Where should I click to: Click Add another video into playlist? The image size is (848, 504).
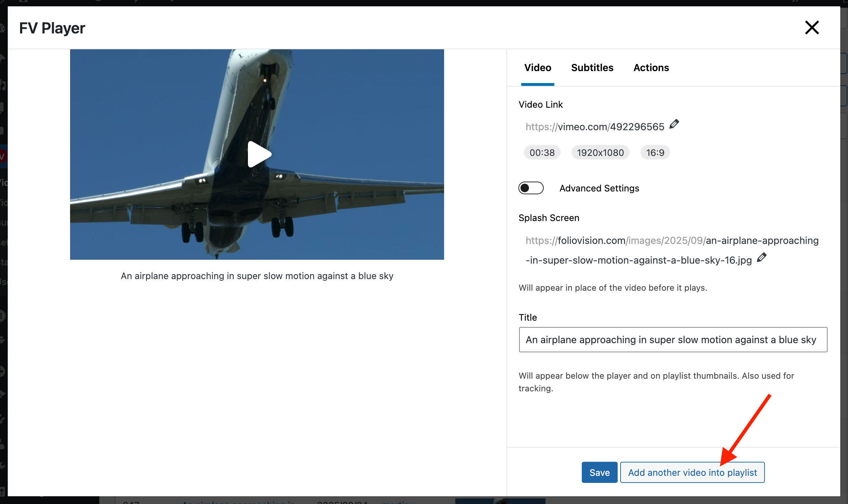pyautogui.click(x=692, y=472)
